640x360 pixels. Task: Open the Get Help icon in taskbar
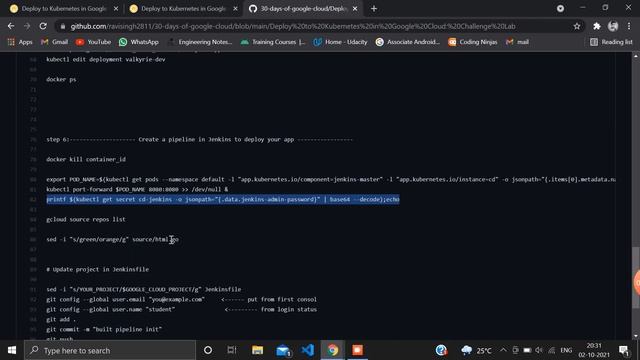(x=441, y=350)
